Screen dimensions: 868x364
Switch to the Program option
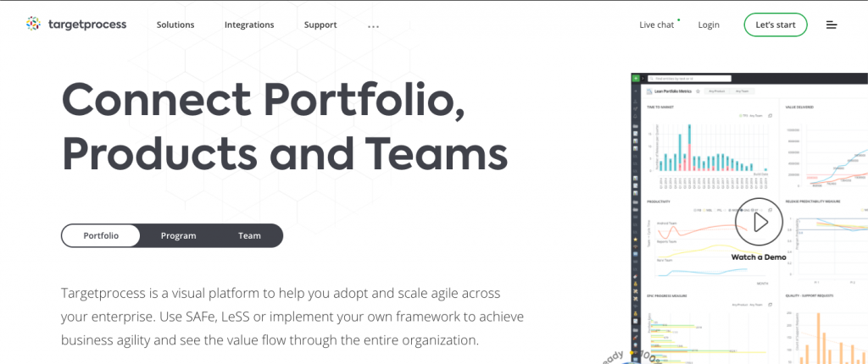(x=178, y=235)
